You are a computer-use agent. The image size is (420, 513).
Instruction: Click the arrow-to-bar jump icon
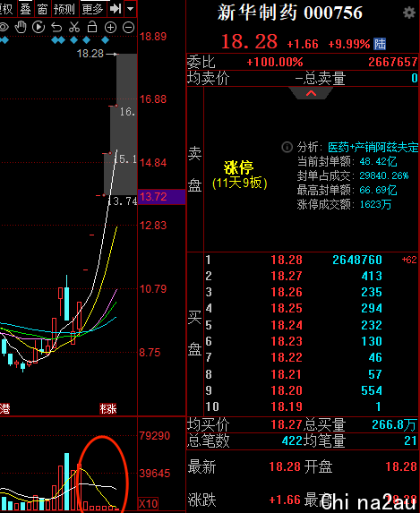tap(116, 9)
